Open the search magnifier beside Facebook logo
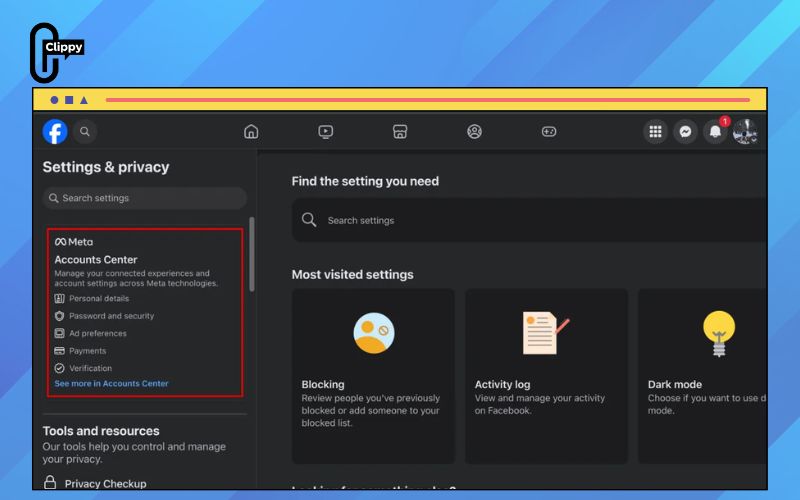The image size is (800, 500). click(85, 132)
